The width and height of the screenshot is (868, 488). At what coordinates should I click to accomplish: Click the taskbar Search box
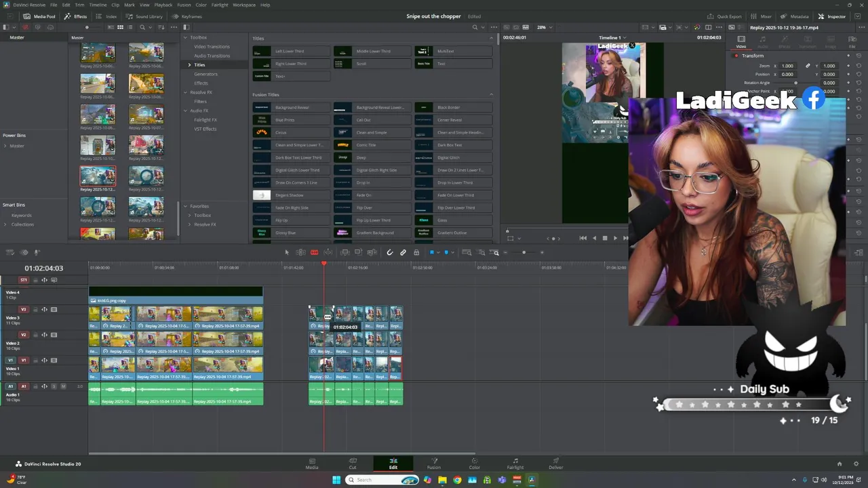click(383, 480)
